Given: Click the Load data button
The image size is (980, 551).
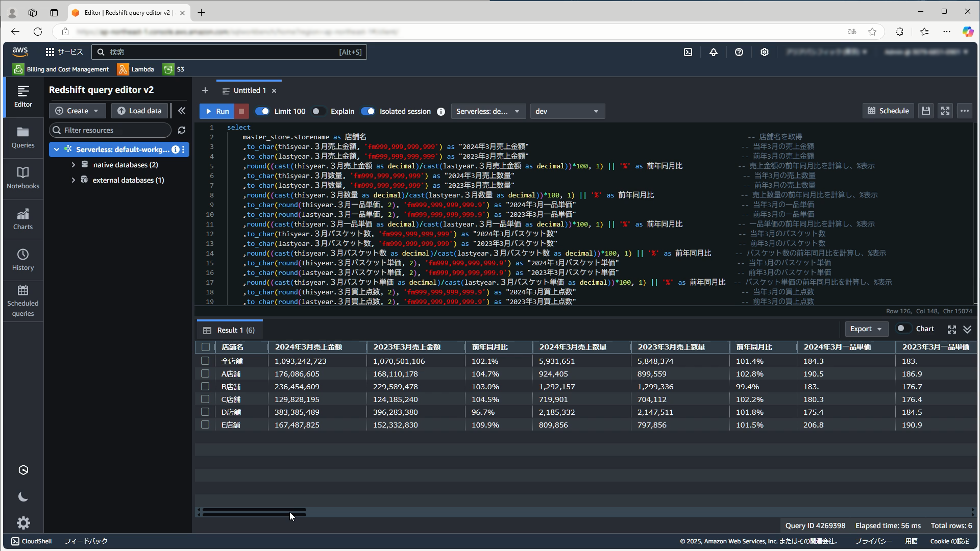Looking at the screenshot, I should click(x=139, y=111).
